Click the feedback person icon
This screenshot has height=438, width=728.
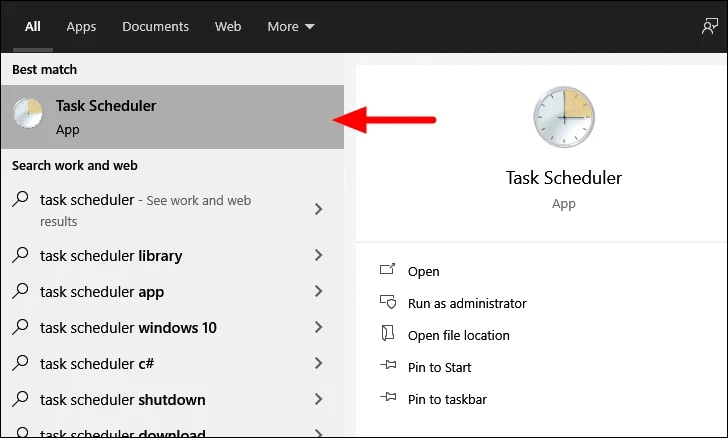pyautogui.click(x=709, y=26)
